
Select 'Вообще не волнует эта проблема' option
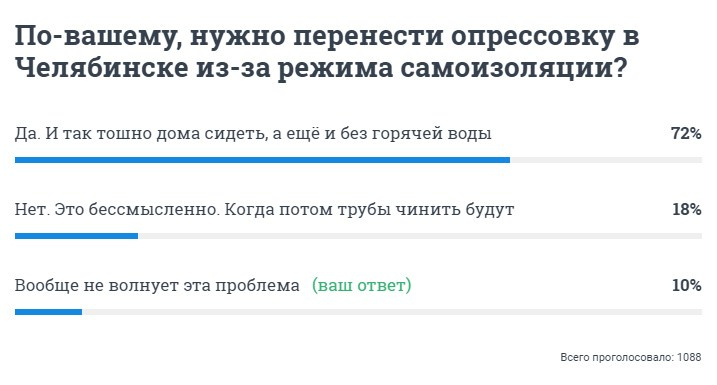tap(157, 285)
